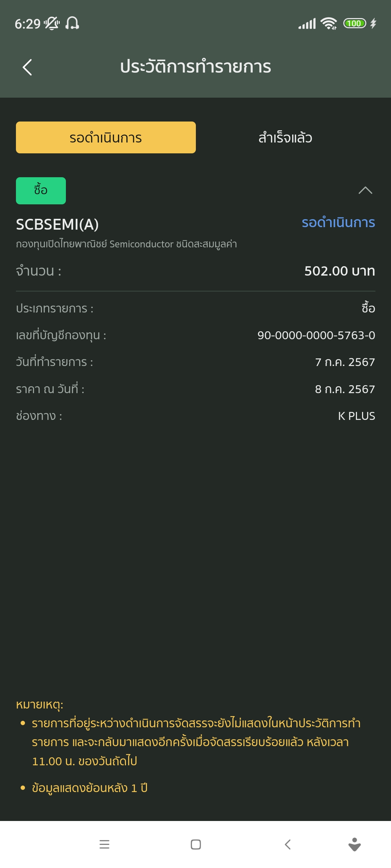
Task: Select the รอดำเนินการ tab
Action: point(106,137)
